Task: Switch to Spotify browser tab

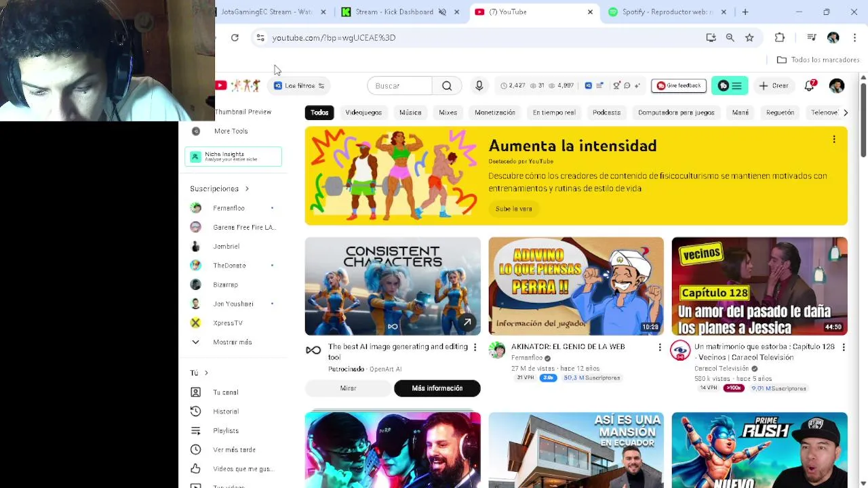Action: [x=667, y=12]
